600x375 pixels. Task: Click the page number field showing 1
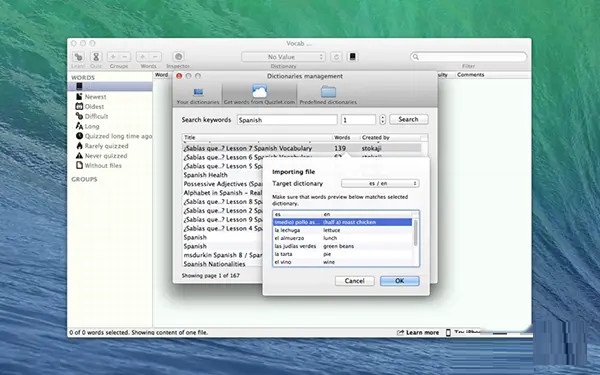click(359, 120)
